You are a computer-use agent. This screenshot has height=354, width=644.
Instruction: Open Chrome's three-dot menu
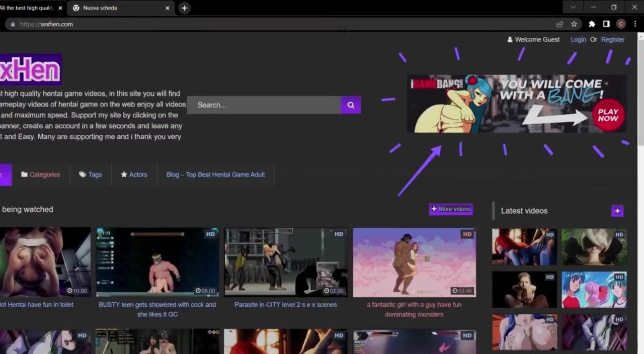[x=635, y=24]
